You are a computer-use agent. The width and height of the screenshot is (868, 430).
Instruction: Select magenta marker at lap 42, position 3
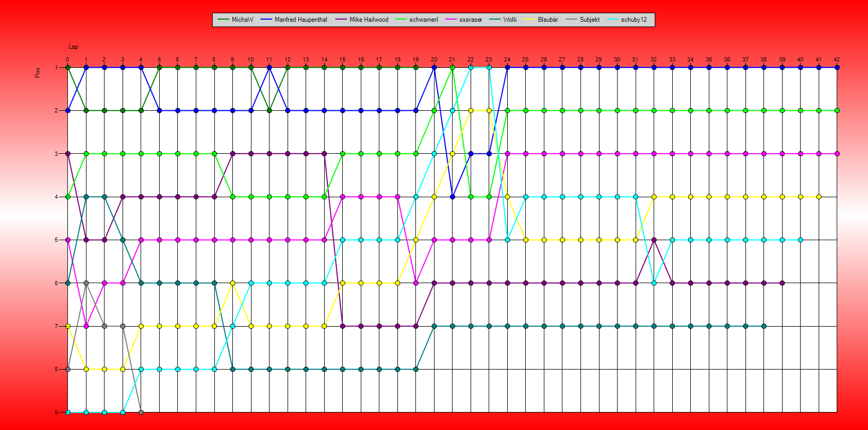click(x=837, y=154)
